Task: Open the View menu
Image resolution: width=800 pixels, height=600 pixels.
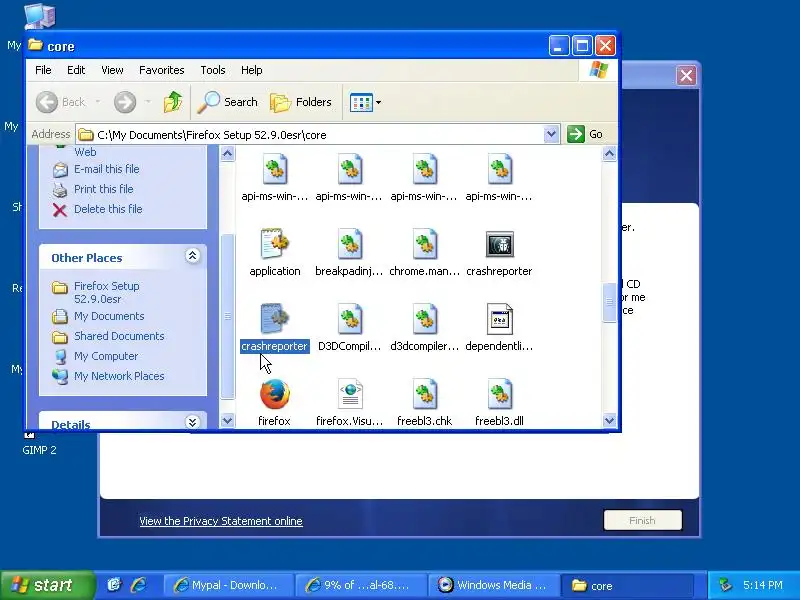Action: 112,70
